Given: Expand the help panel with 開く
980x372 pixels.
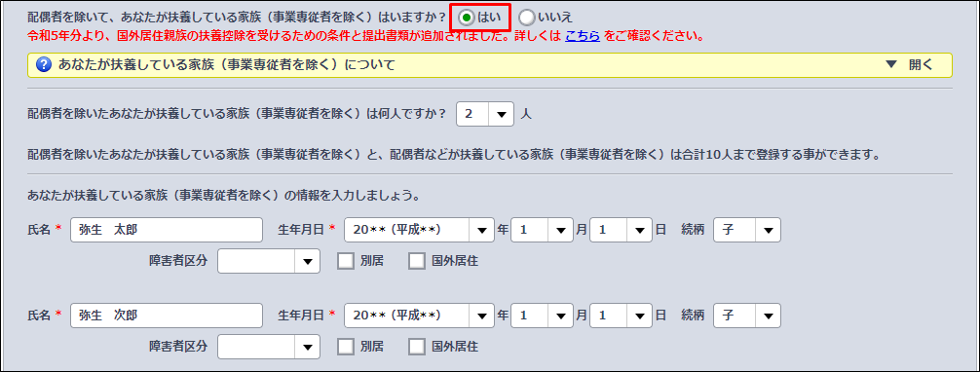Looking at the screenshot, I should point(910,65).
